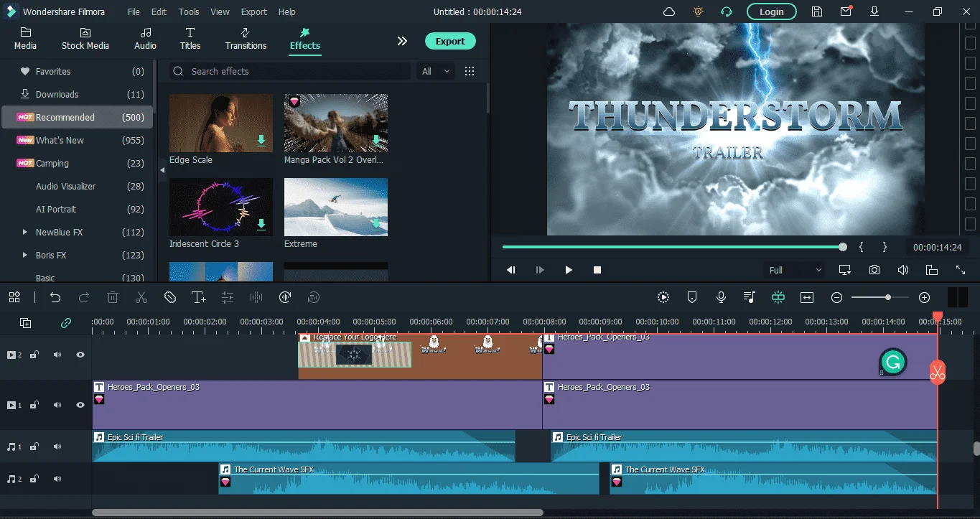
Task: Open the All effects filter dropdown
Action: click(x=437, y=71)
